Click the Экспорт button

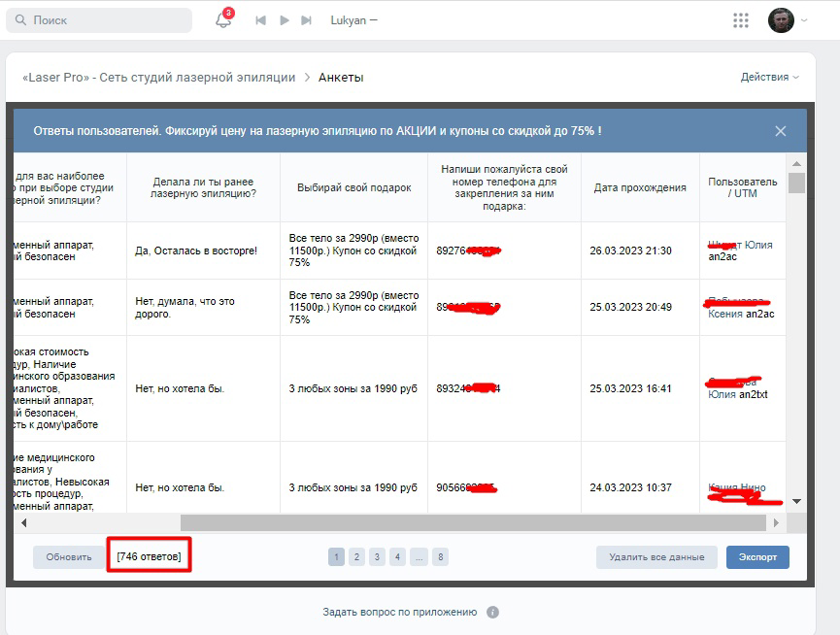coord(757,556)
